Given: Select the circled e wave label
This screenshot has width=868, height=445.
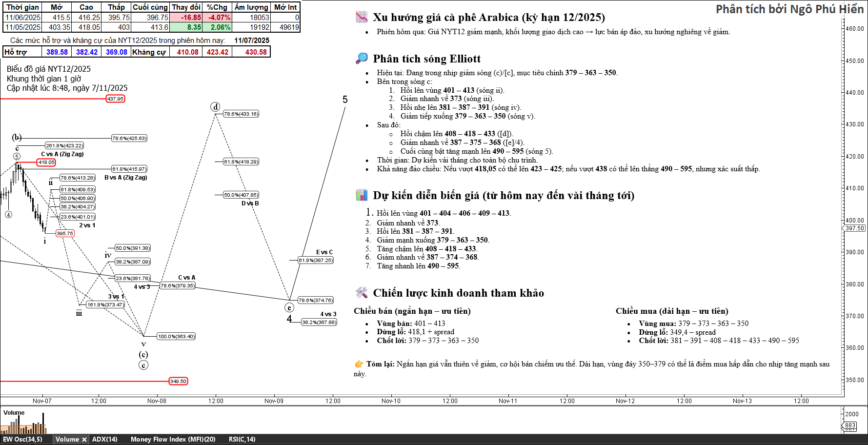Looking at the screenshot, I should click(x=289, y=308).
